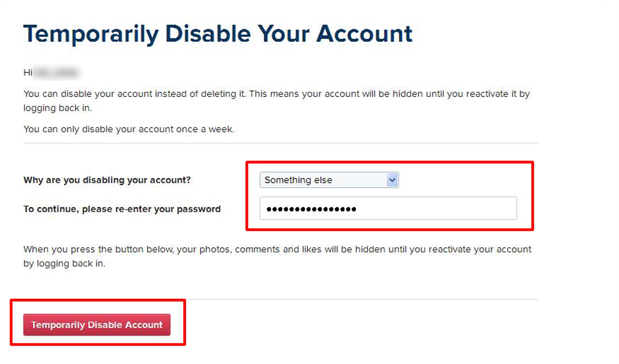619x364 pixels.
Task: Click the blue dropdown arrow chevron
Action: click(392, 180)
